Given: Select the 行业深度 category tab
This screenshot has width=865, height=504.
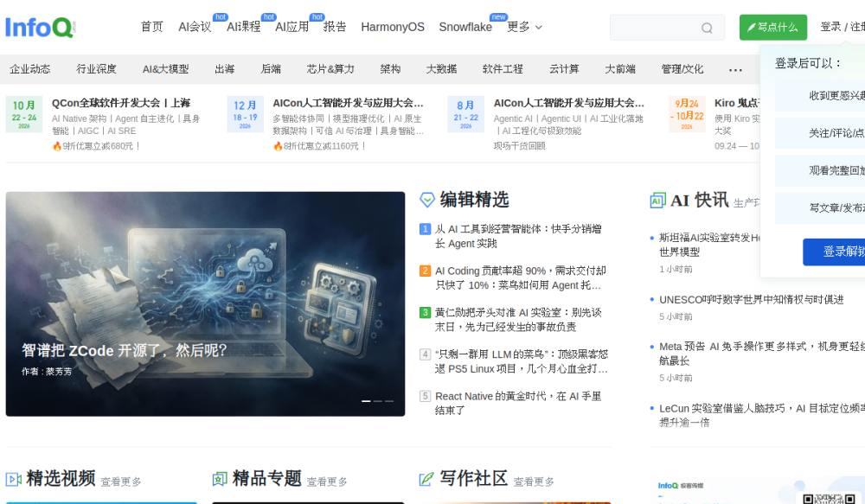Looking at the screenshot, I should point(97,69).
